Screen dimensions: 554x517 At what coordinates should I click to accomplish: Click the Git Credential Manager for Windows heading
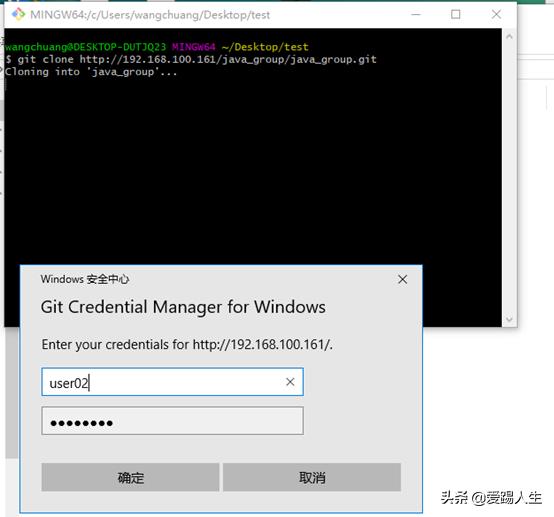183,307
